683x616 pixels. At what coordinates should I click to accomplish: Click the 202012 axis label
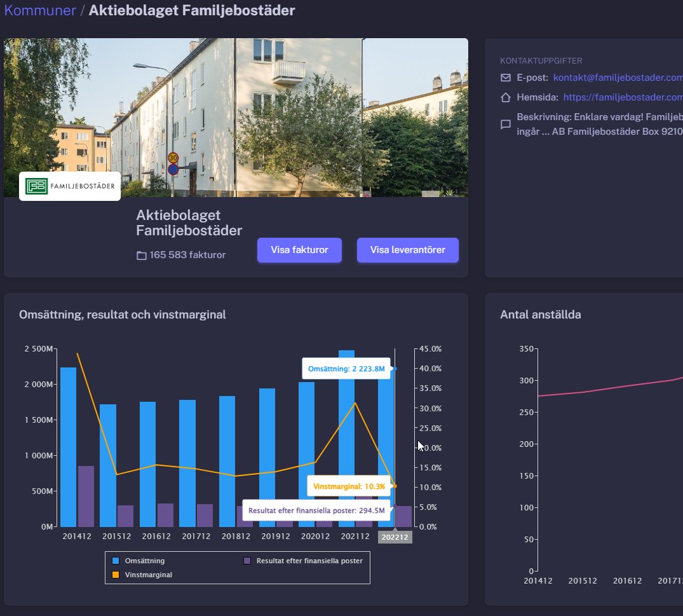point(315,537)
